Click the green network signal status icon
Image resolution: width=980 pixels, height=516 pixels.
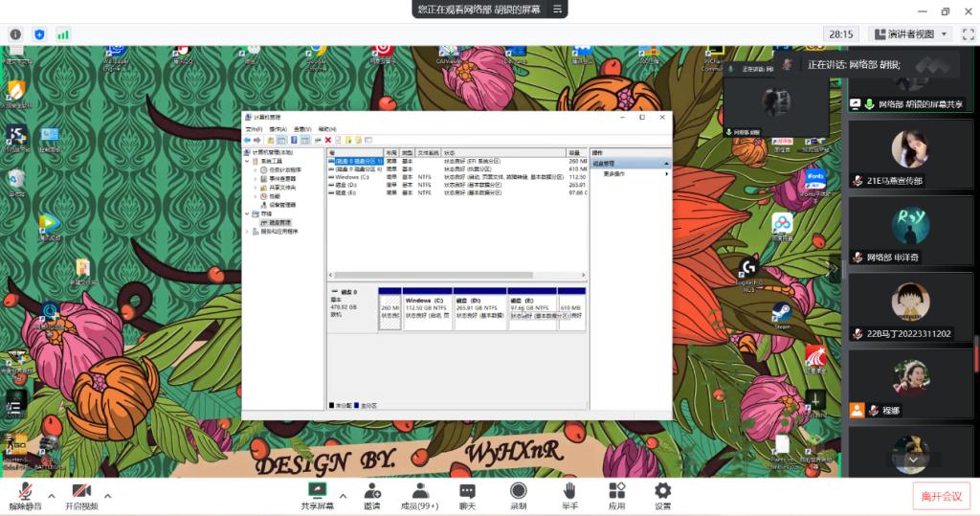click(x=63, y=34)
